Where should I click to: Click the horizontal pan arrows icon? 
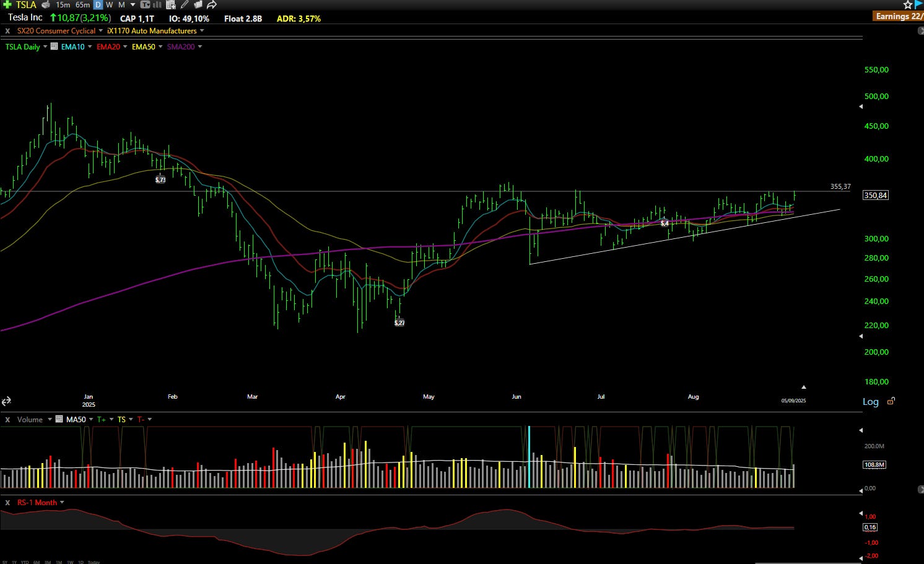(6, 401)
